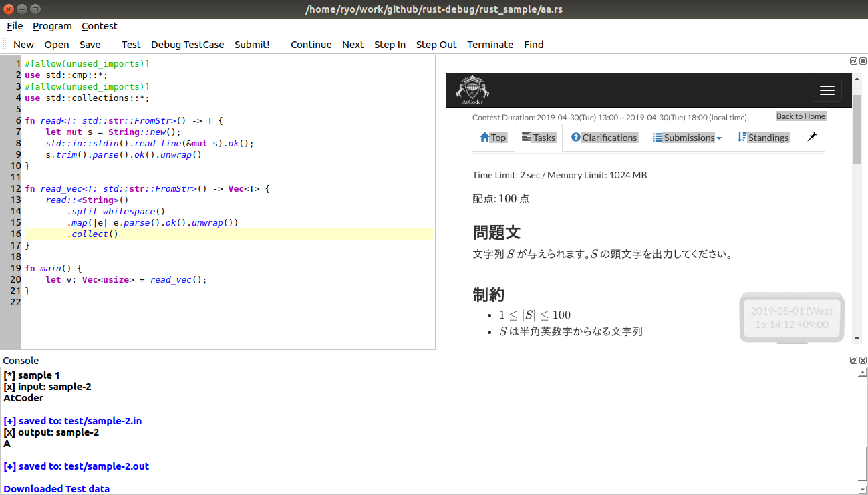The image size is (868, 495).
Task: Float the browser panel with dock icon
Action: pos(853,61)
